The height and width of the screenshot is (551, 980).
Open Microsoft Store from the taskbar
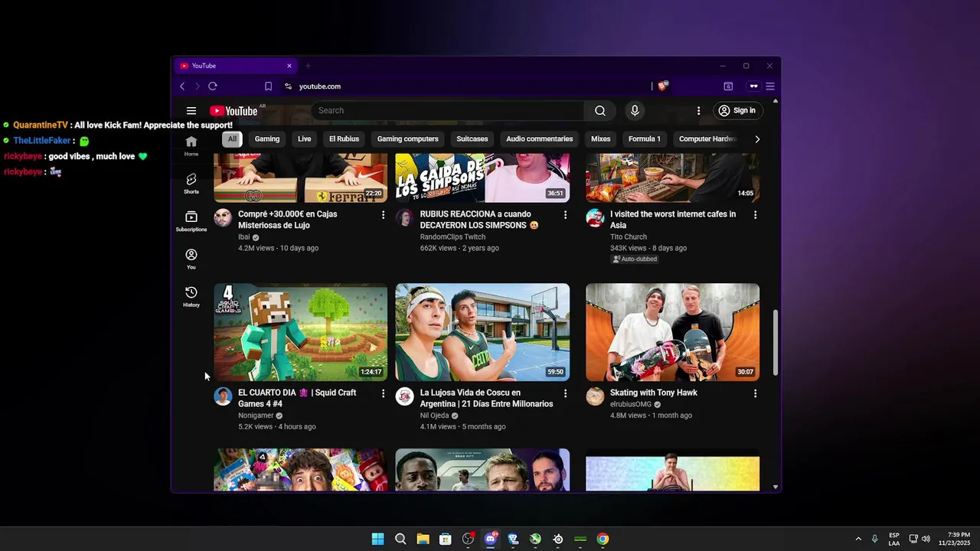pyautogui.click(x=446, y=539)
